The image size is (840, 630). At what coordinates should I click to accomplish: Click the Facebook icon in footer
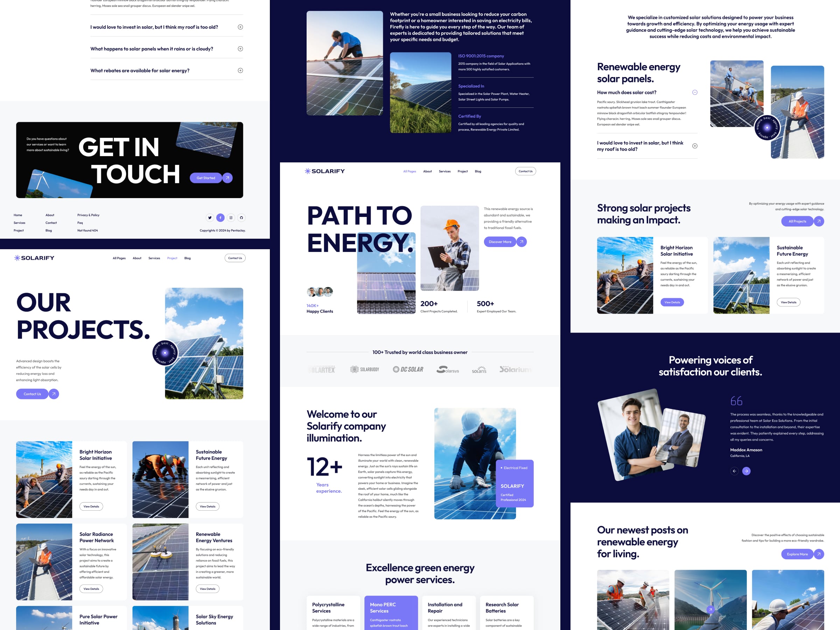(220, 218)
